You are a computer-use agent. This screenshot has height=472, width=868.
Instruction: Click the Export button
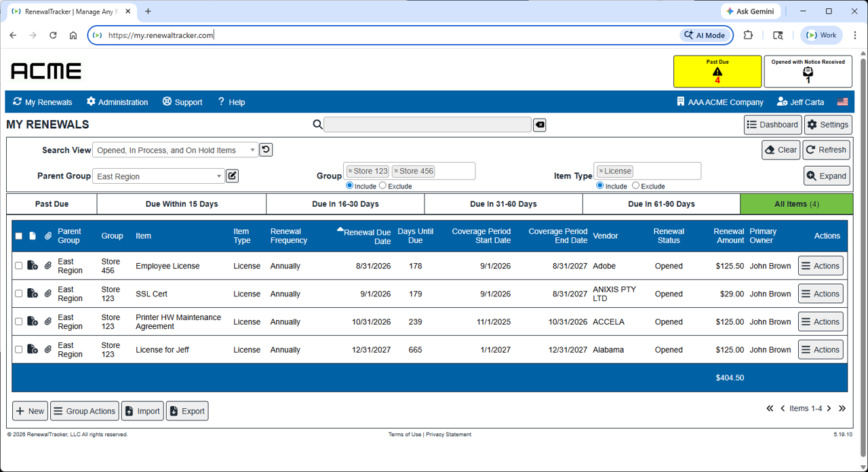pos(187,411)
